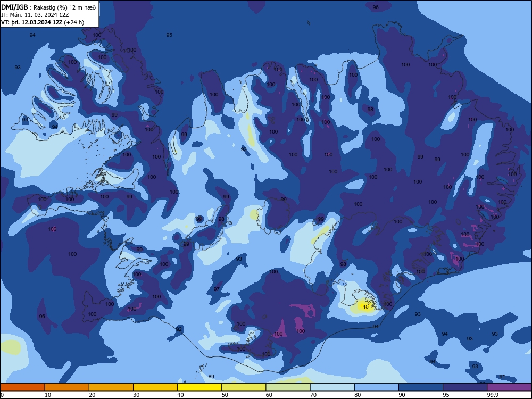This screenshot has height=399, width=532.
Task: Pick the 60–70 light green legend swatch
Action: 288,387
